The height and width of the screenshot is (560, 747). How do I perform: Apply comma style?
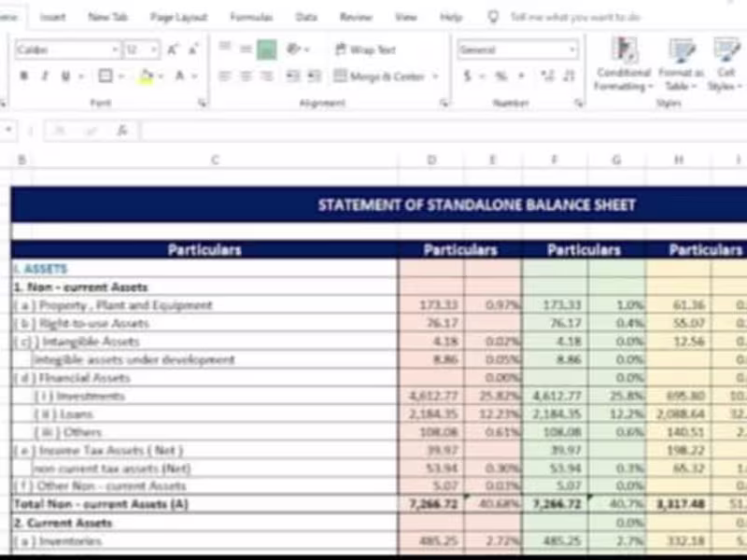coord(522,77)
